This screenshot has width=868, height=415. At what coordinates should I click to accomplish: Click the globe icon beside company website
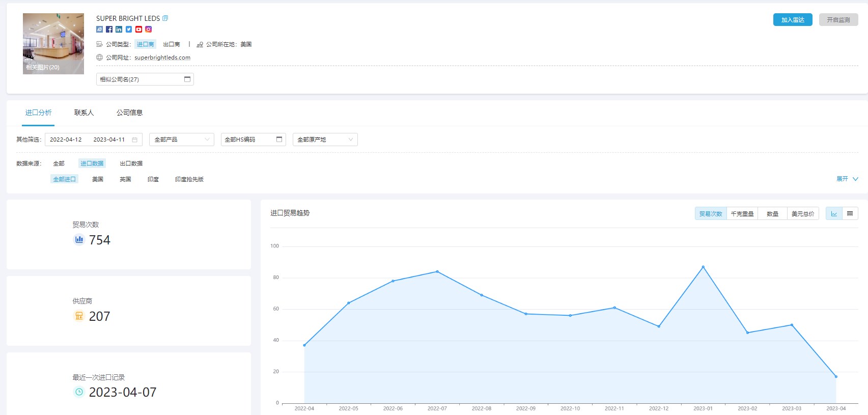(99, 58)
